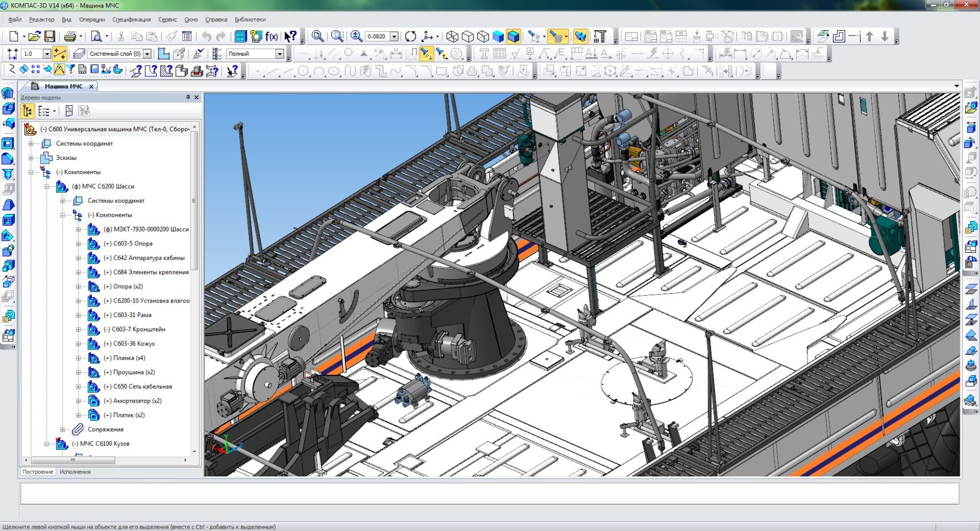
Task: Click the Library manager cabinet icon
Action: [x=240, y=37]
